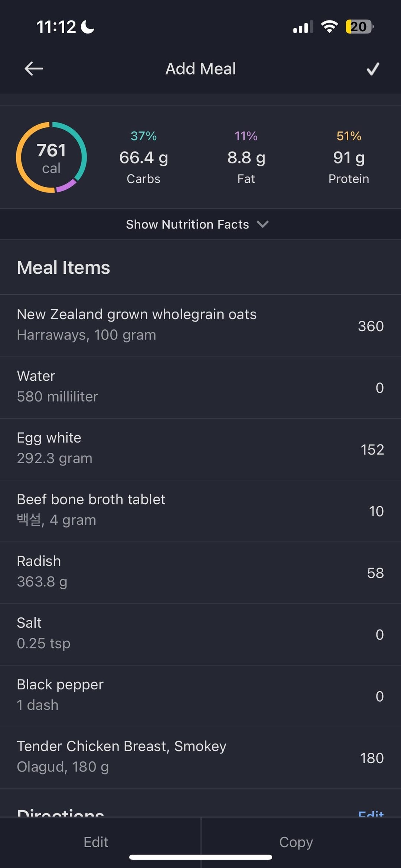Open Tender Chicken Breast, Smokey item
This screenshot has width=401, height=868.
pos(200,757)
